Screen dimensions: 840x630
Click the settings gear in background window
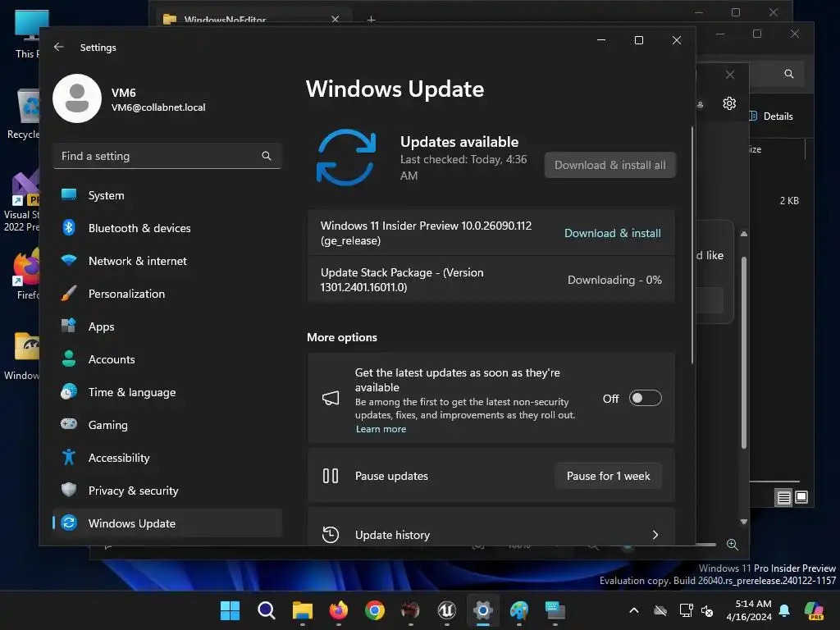pos(729,103)
